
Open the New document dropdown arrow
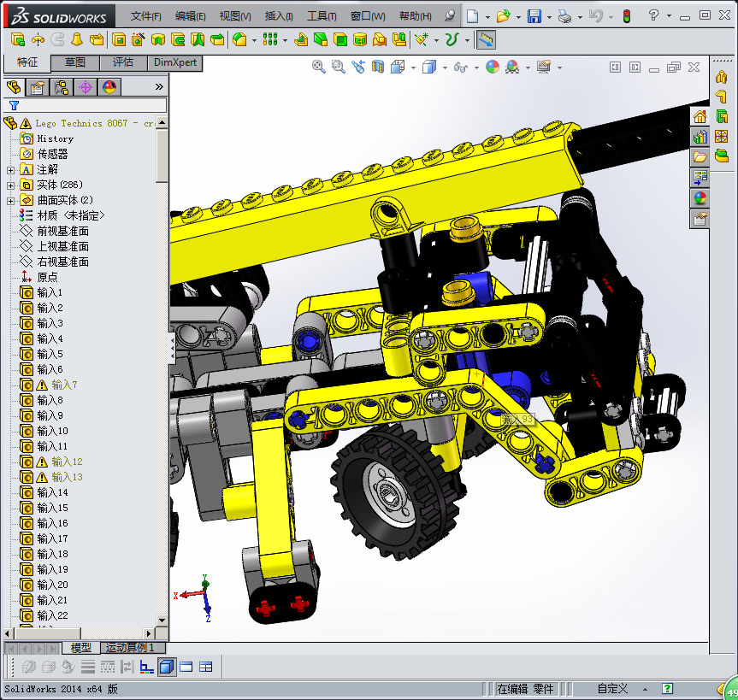[x=487, y=17]
